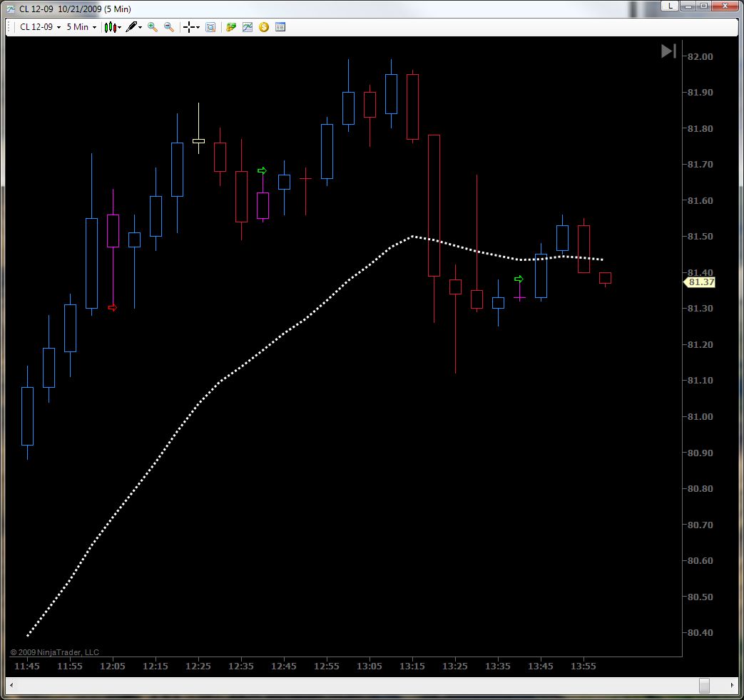This screenshot has height=700, width=744.
Task: Click the red arrow trade marker
Action: [x=113, y=308]
